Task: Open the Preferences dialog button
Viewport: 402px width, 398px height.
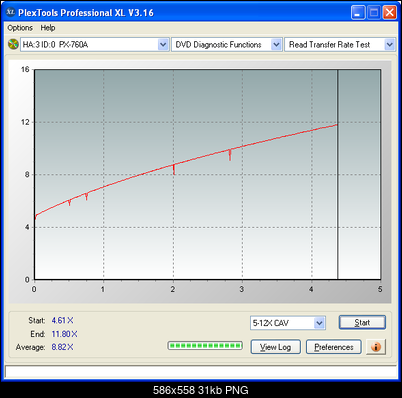Action: (334, 347)
